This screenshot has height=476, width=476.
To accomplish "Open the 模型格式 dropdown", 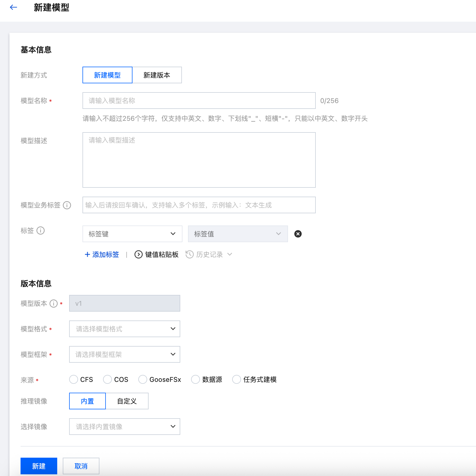I will pyautogui.click(x=124, y=329).
